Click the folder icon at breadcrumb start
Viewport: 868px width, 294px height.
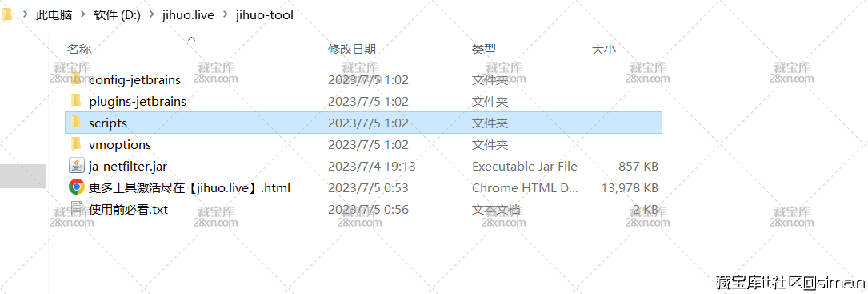[6, 15]
